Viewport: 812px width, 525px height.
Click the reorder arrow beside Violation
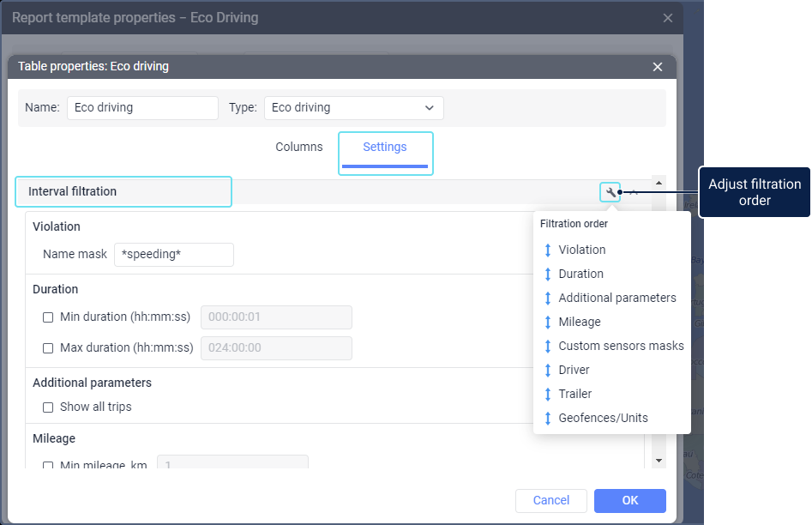tap(547, 250)
